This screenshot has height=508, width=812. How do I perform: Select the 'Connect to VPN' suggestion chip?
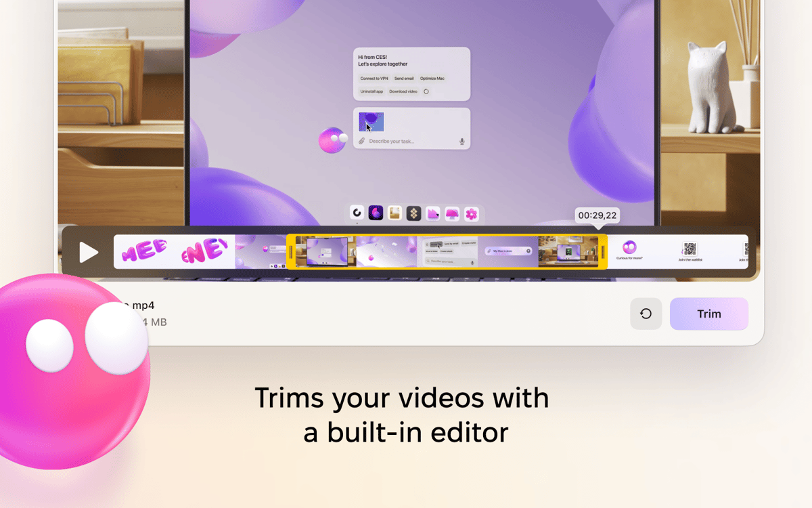click(x=374, y=79)
